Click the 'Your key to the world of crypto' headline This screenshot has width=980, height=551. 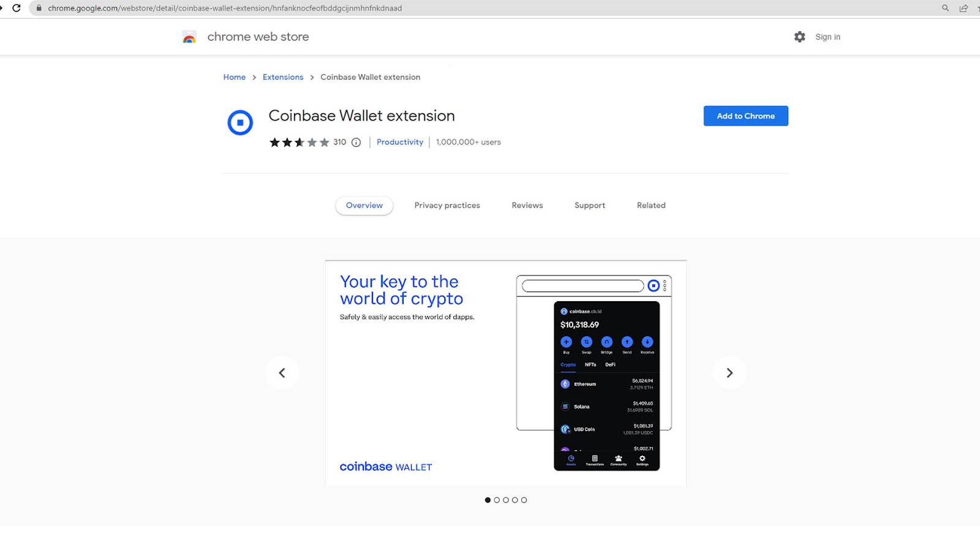pos(401,290)
